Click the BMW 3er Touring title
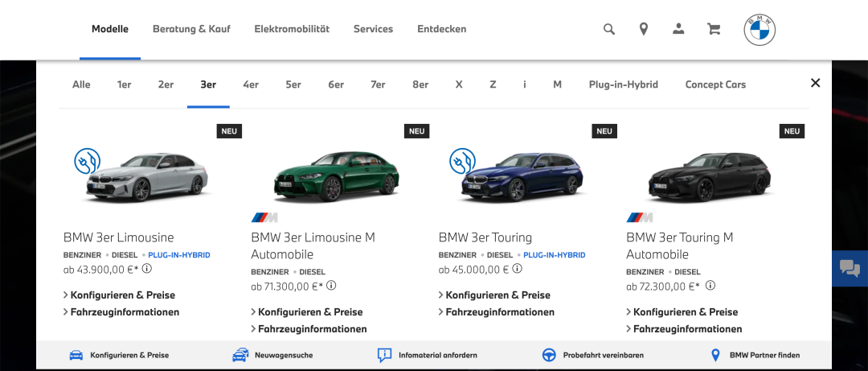This screenshot has width=868, height=371. [485, 237]
